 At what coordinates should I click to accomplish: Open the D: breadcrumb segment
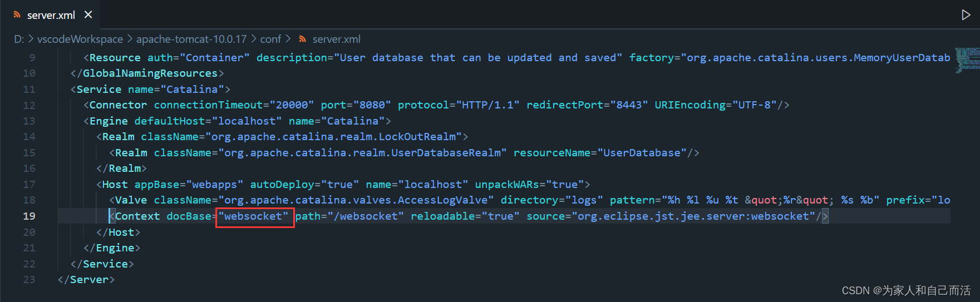coord(19,39)
